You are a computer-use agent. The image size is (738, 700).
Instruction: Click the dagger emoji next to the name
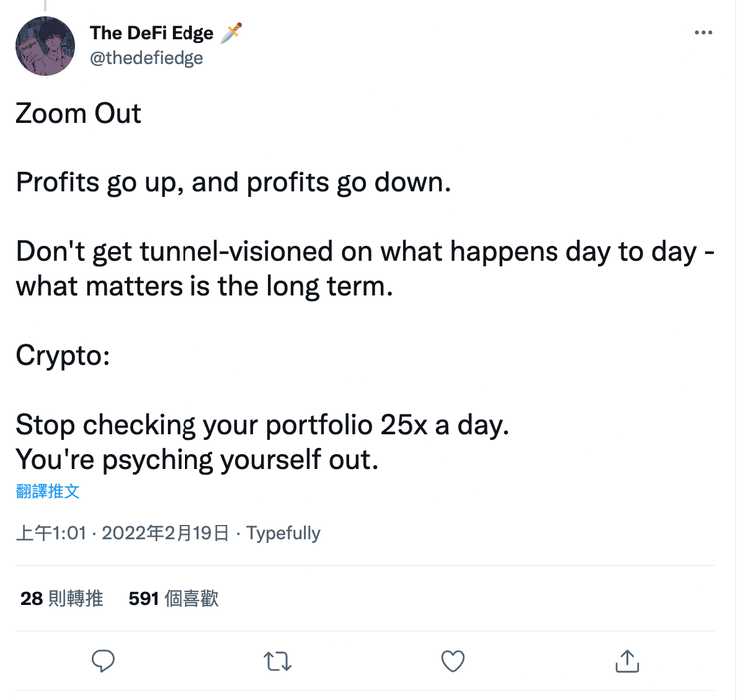point(232,33)
